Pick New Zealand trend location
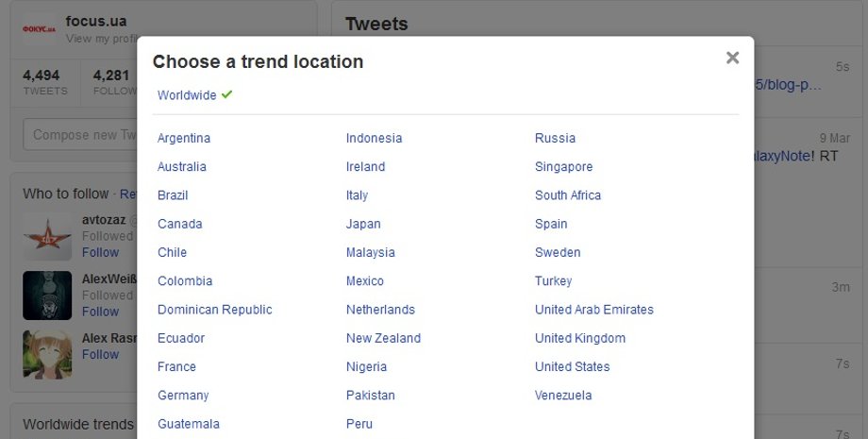This screenshot has width=868, height=439. [383, 338]
